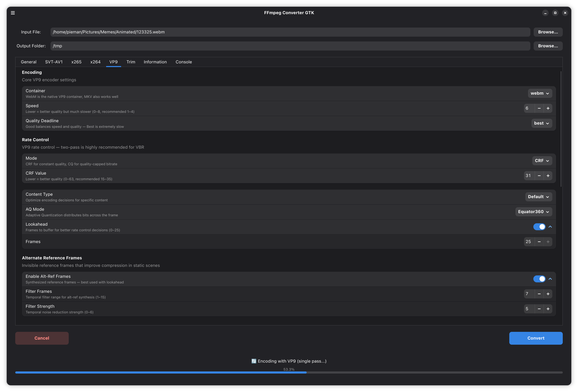This screenshot has height=392, width=578.
Task: Open the Container webm dropdown
Action: click(x=540, y=93)
